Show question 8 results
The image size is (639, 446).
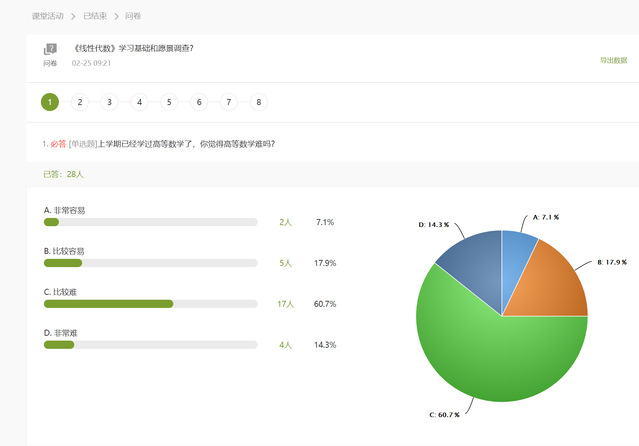[259, 102]
